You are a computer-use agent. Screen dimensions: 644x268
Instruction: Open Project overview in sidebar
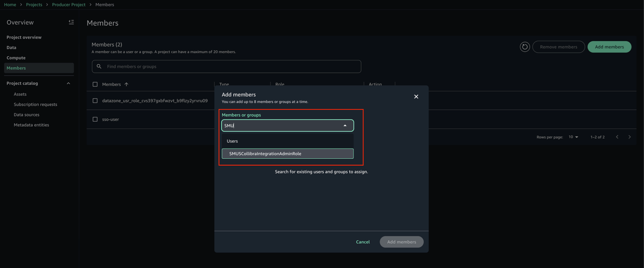tap(24, 37)
